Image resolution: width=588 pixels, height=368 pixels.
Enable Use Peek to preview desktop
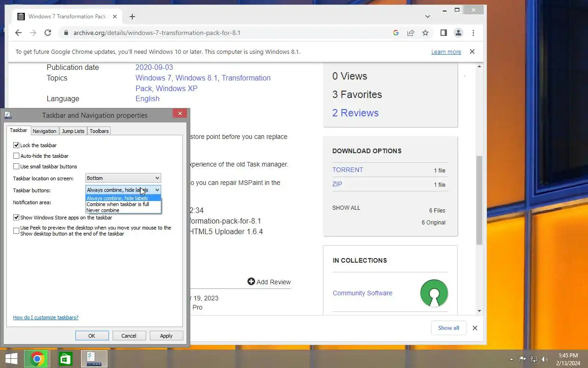(x=17, y=230)
